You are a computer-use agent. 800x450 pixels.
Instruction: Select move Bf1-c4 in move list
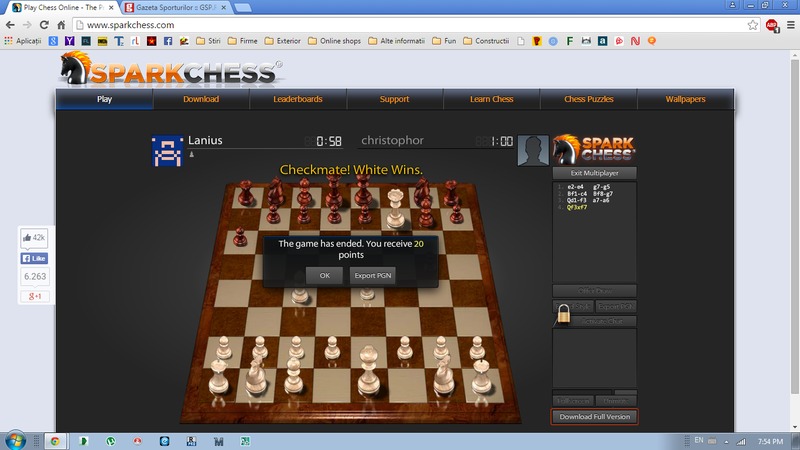point(577,194)
